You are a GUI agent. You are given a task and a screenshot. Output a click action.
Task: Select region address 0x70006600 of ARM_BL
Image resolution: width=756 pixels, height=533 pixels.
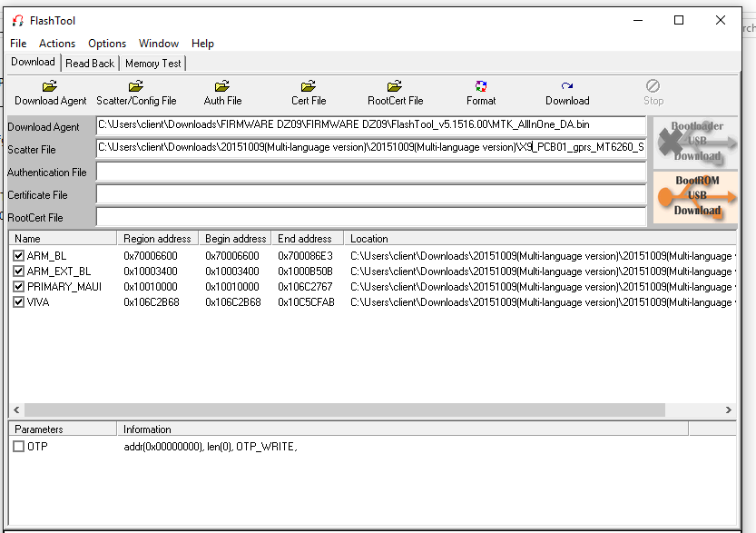[x=151, y=256]
